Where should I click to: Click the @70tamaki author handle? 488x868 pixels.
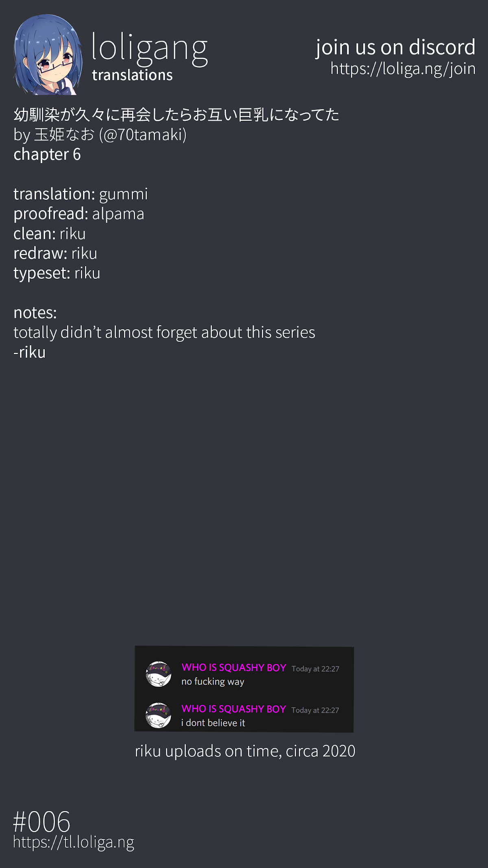143,135
